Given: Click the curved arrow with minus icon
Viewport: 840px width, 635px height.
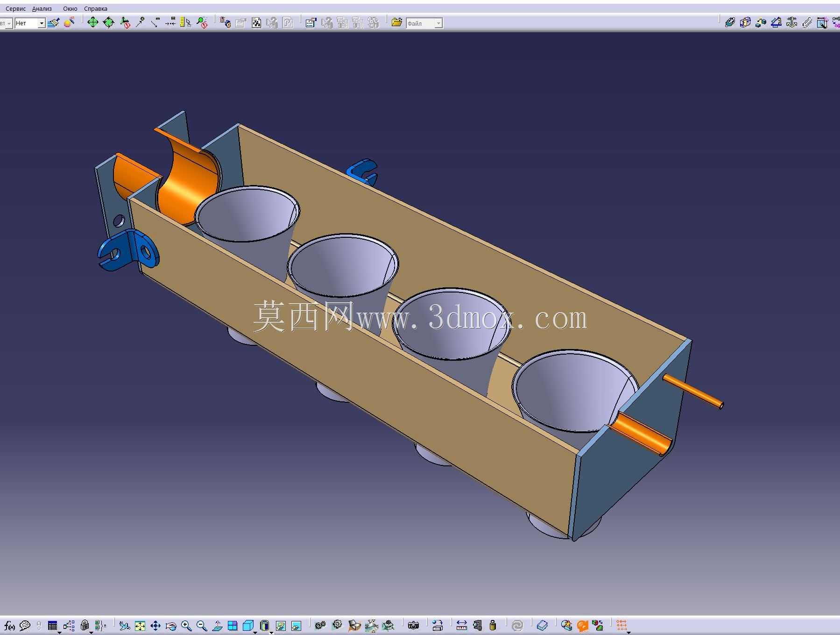Looking at the screenshot, I should coord(155,22).
